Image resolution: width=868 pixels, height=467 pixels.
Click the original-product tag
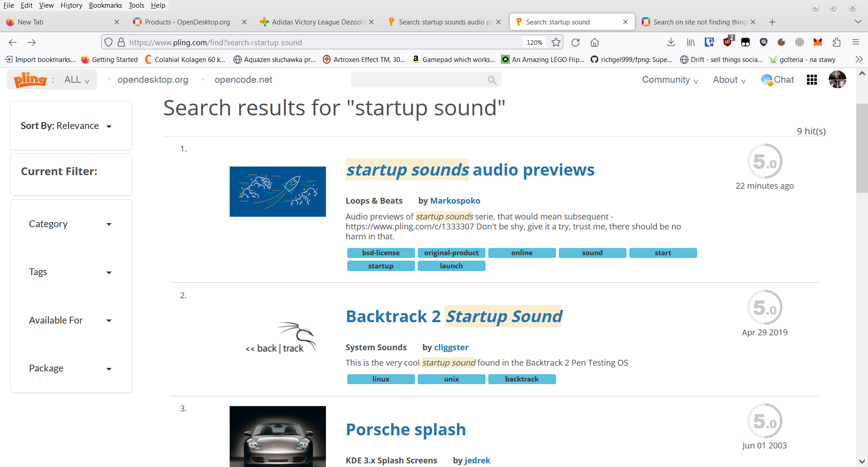click(x=451, y=253)
